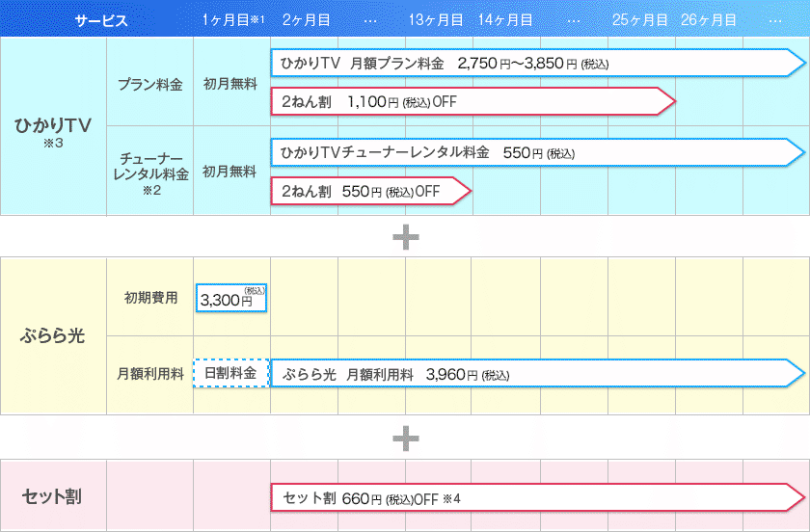
Task: Click the ※2 footnote under チューナーレンタル料金
Action: tap(151, 190)
